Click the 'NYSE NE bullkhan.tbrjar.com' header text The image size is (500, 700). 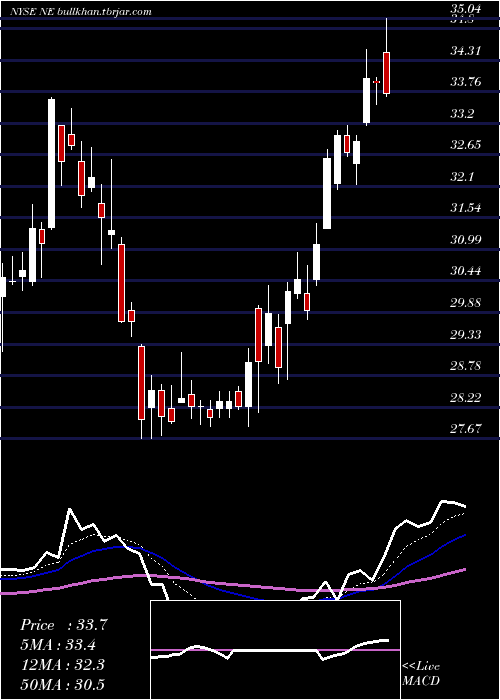tap(81, 12)
